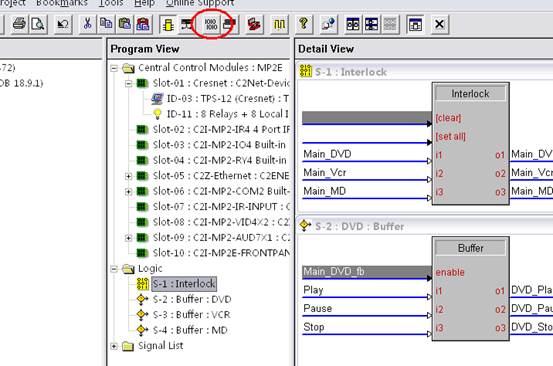Image resolution: width=553 pixels, height=366 pixels.
Task: Select ID-03 : TPS-12 (Cresnet) tree row
Action: (228, 98)
